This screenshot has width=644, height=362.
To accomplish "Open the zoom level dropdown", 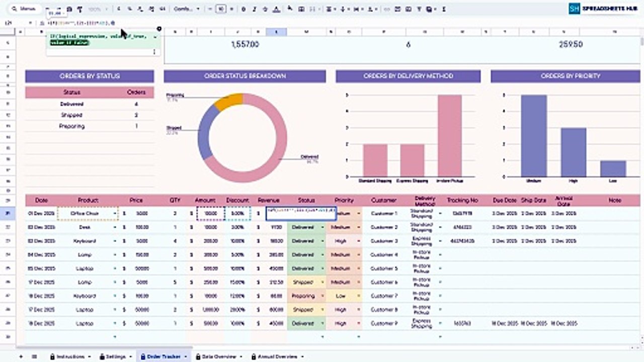I will [97, 9].
